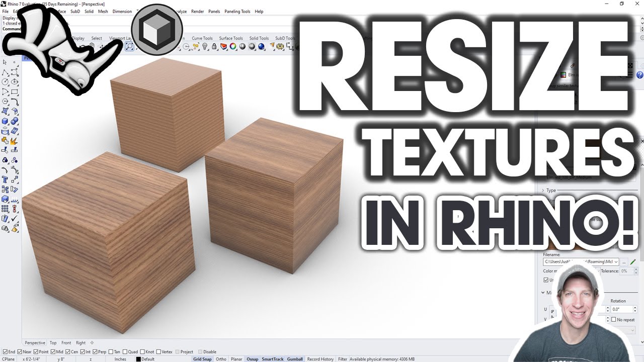Select the Polyline tool
Viewport: 644px width, 362px height.
coord(6,73)
